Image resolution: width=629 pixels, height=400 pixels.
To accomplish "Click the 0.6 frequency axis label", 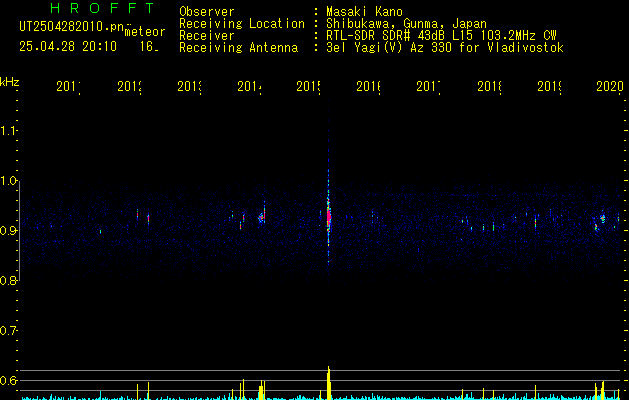I will pyautogui.click(x=8, y=380).
